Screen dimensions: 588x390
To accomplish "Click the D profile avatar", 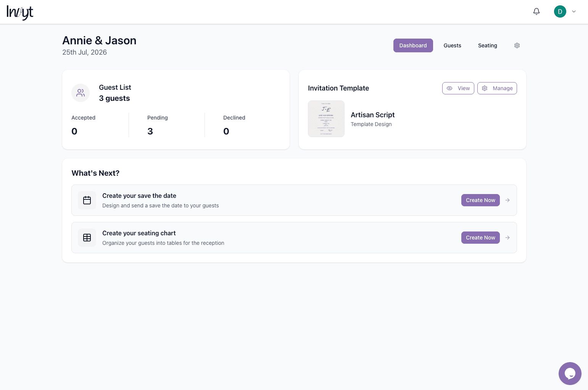I will coord(560,11).
